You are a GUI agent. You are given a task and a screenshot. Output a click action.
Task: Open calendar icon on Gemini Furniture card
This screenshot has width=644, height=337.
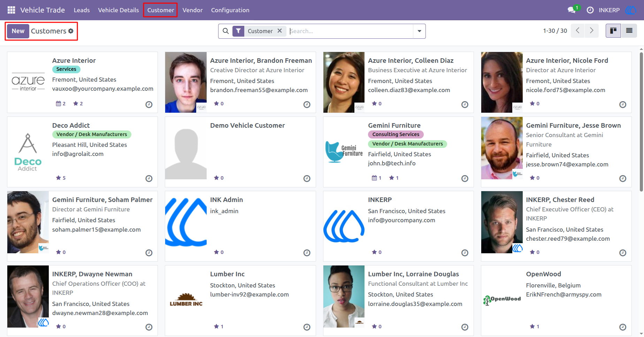click(374, 178)
